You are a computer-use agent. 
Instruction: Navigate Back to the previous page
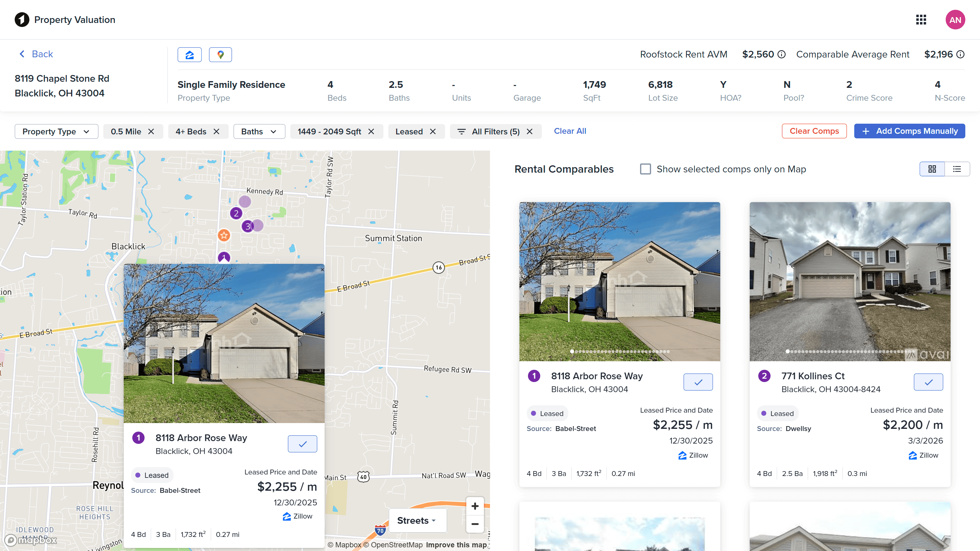[36, 54]
